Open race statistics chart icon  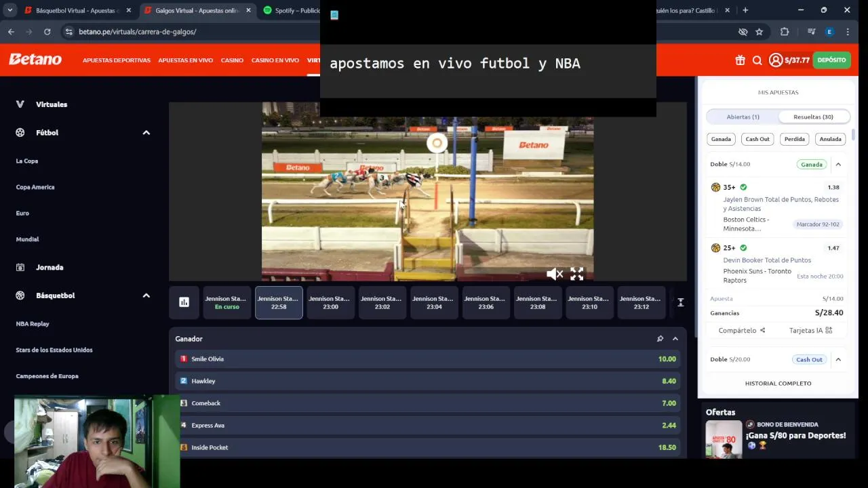pos(184,302)
